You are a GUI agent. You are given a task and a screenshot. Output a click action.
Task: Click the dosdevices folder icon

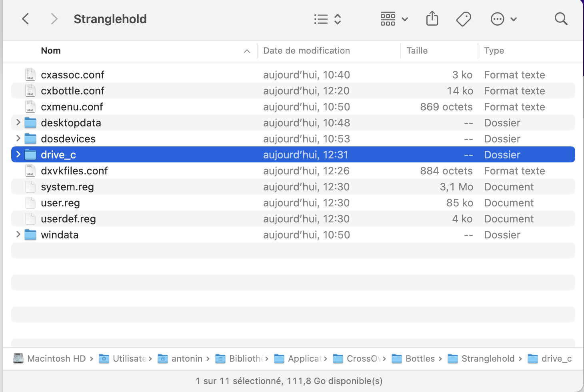(30, 139)
